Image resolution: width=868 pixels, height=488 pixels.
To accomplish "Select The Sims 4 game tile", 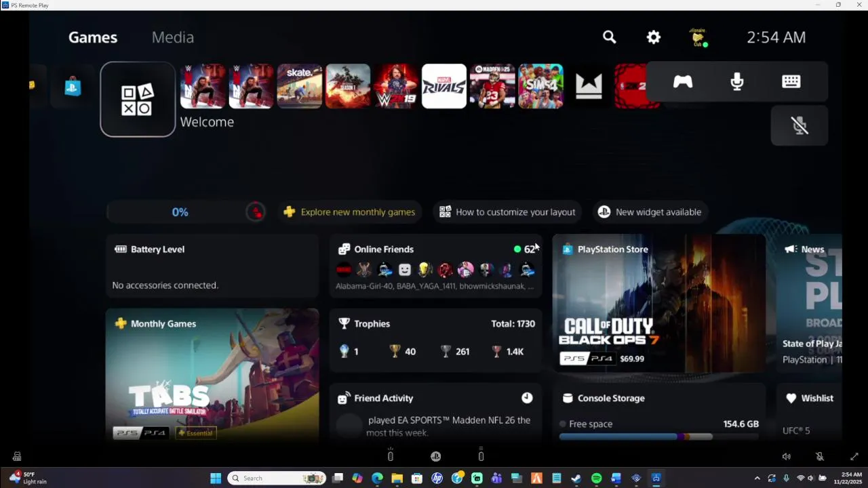I will (x=541, y=86).
